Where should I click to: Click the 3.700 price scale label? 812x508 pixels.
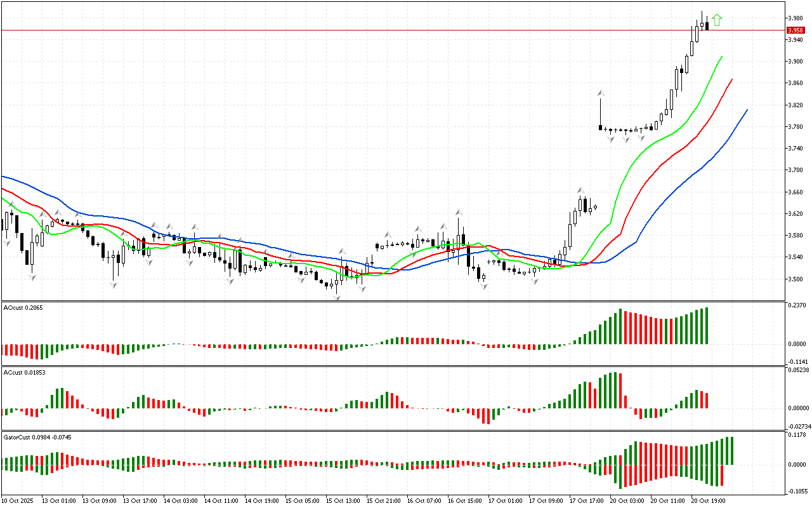click(x=794, y=170)
